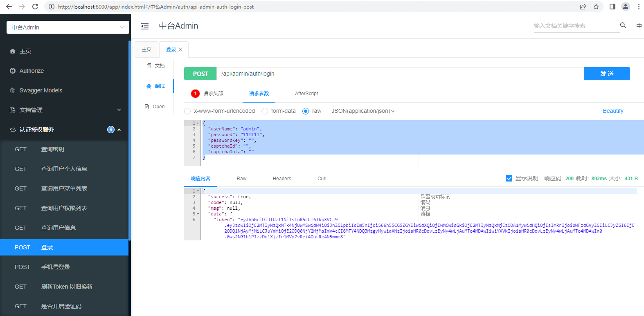Open the GET 查询密钥 endpoint
This screenshot has height=316, width=644.
click(64, 149)
